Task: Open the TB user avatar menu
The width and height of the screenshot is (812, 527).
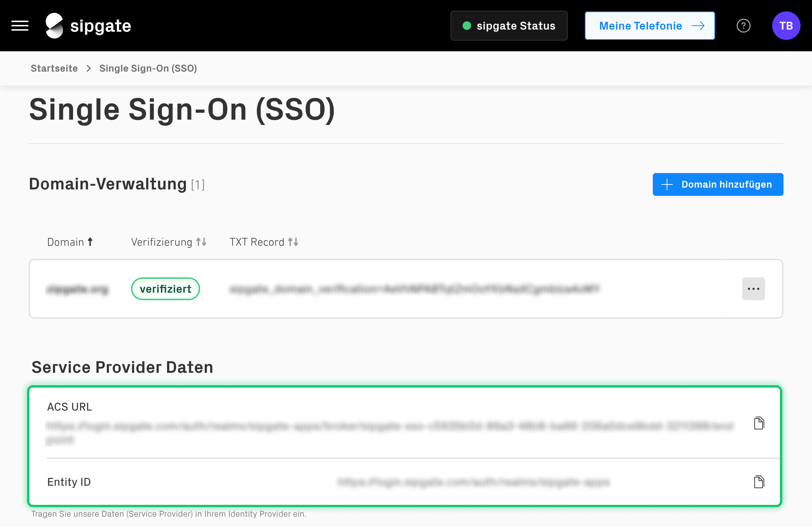Action: point(786,26)
